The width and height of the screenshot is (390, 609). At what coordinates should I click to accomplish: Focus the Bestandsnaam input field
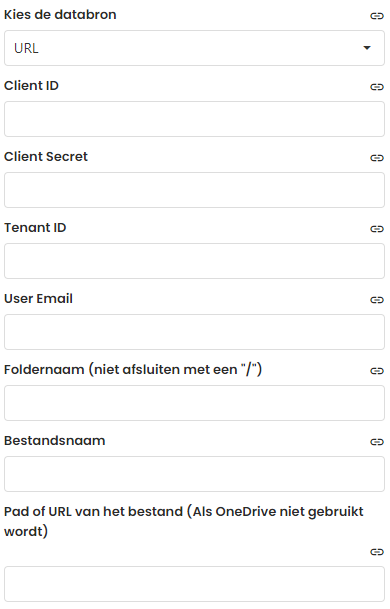coord(194,475)
